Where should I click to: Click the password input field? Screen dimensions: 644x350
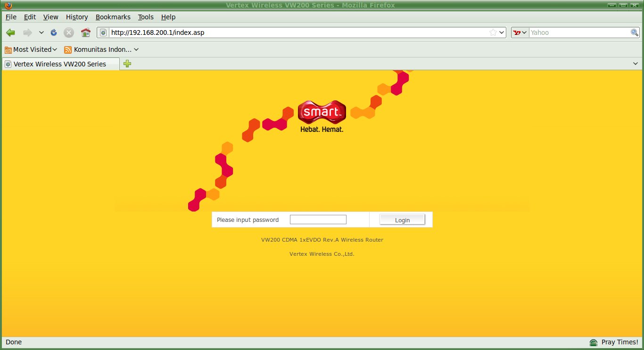pyautogui.click(x=318, y=220)
